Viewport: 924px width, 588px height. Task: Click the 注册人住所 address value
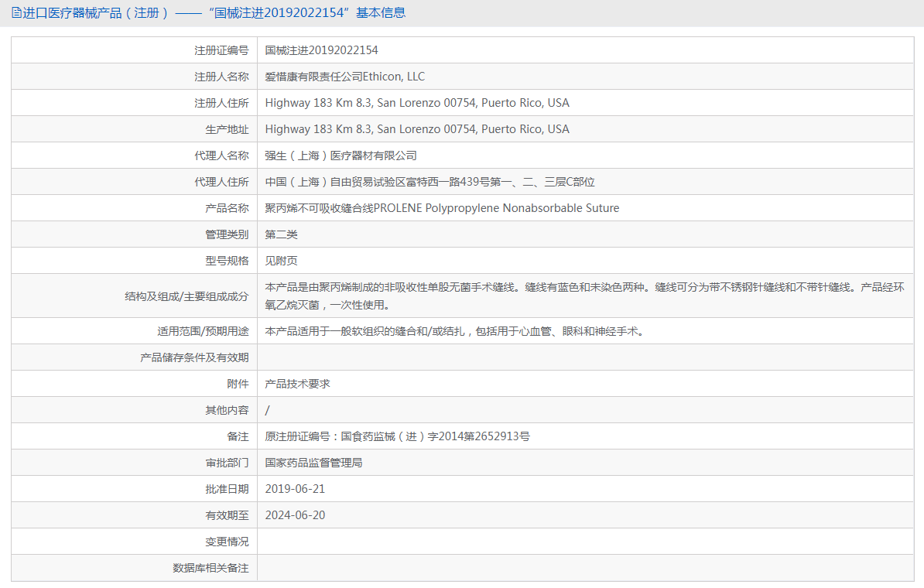[x=416, y=103]
